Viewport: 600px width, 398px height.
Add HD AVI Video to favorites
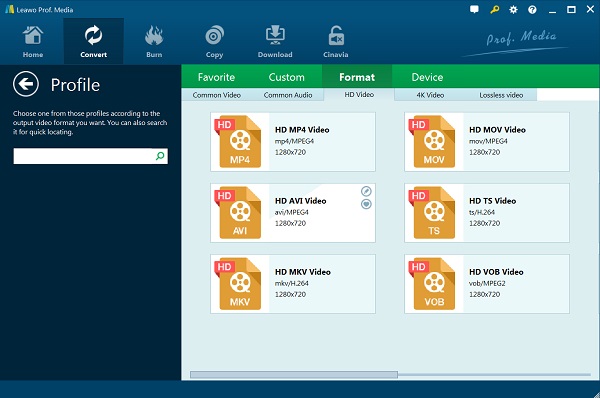click(366, 204)
